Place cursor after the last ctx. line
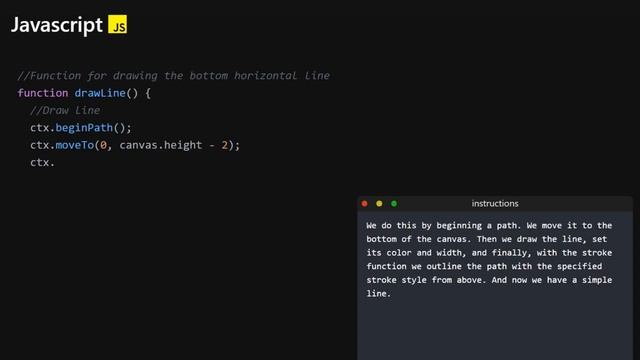Screen dimensions: 640x360 (55, 162)
